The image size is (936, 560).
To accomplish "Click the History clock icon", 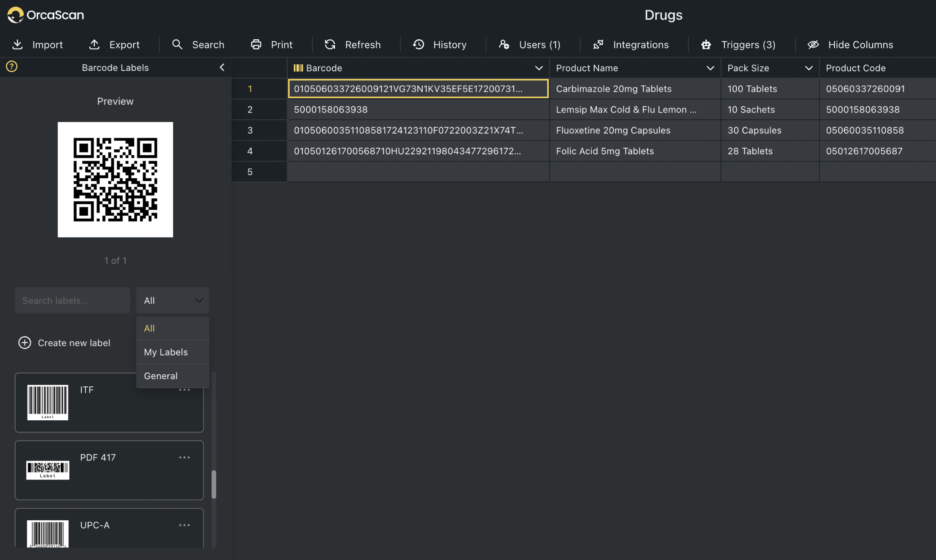I will tap(418, 44).
